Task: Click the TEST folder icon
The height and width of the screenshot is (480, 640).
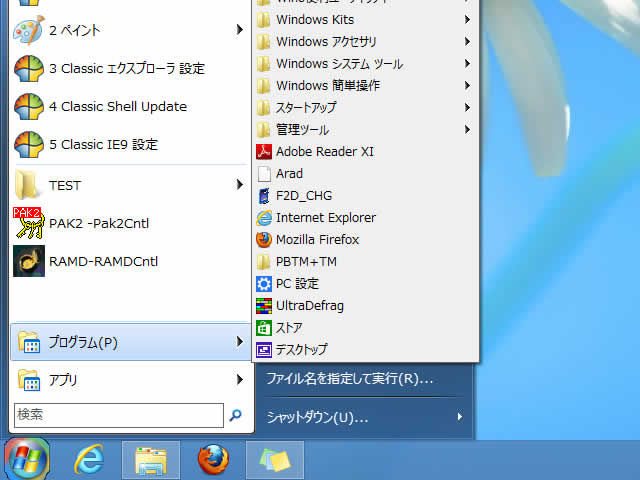Action: coord(27,185)
